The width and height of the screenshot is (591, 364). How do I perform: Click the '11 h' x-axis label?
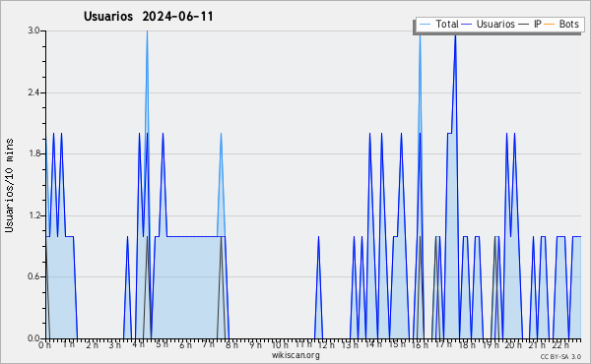(303, 344)
